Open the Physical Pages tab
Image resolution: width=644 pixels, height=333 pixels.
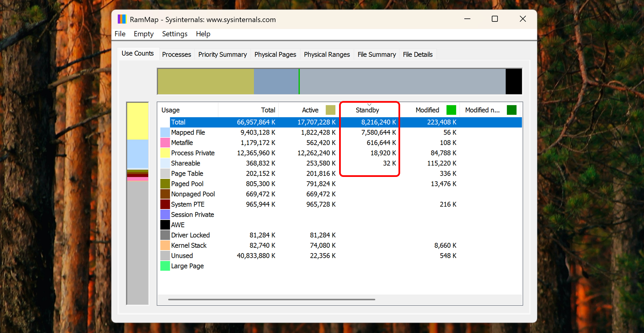(275, 54)
